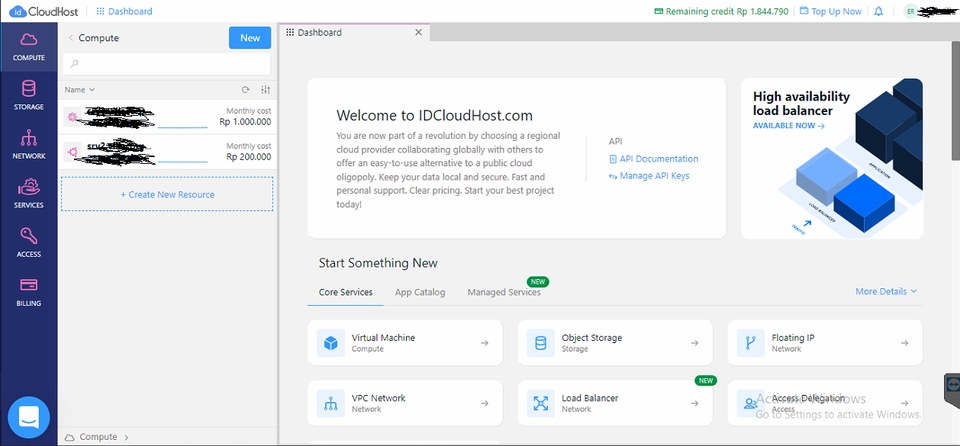This screenshot has width=960, height=446.
Task: Click the VPC Network icon
Action: point(331,403)
